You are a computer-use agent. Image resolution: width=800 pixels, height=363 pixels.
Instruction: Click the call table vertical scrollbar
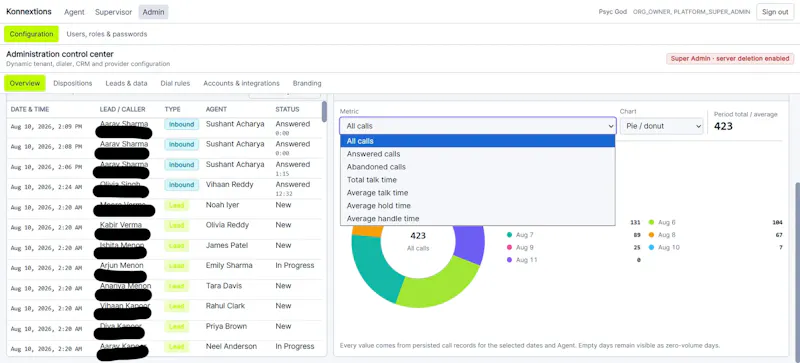click(324, 111)
